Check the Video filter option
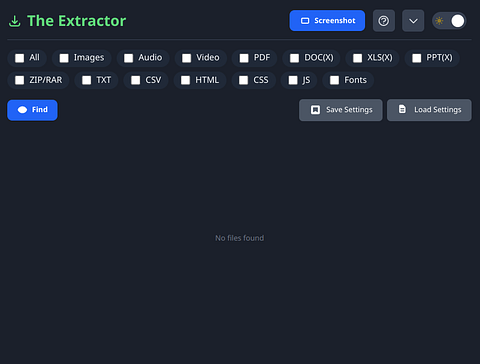The height and width of the screenshot is (364, 480). click(x=186, y=58)
